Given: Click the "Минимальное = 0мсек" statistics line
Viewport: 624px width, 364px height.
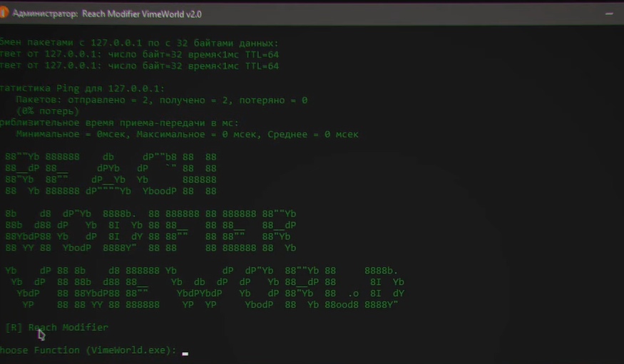Looking at the screenshot, I should click(187, 135).
